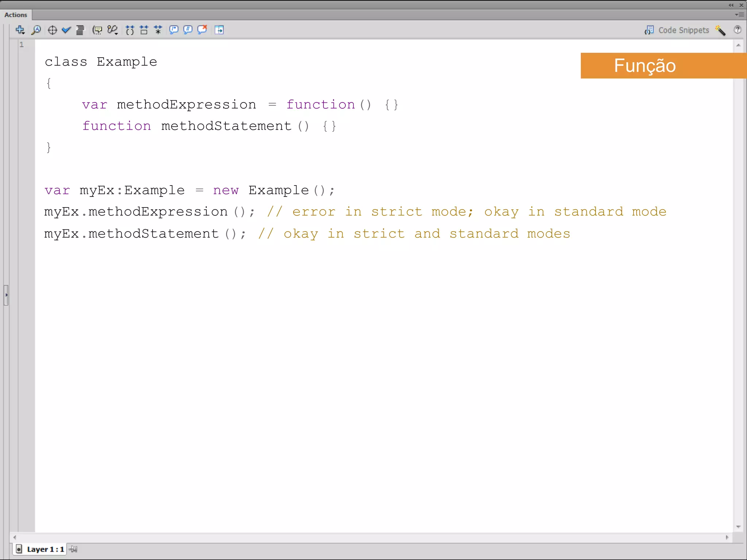The width and height of the screenshot is (747, 560).
Task: Collapse selection
Action: tap(144, 30)
